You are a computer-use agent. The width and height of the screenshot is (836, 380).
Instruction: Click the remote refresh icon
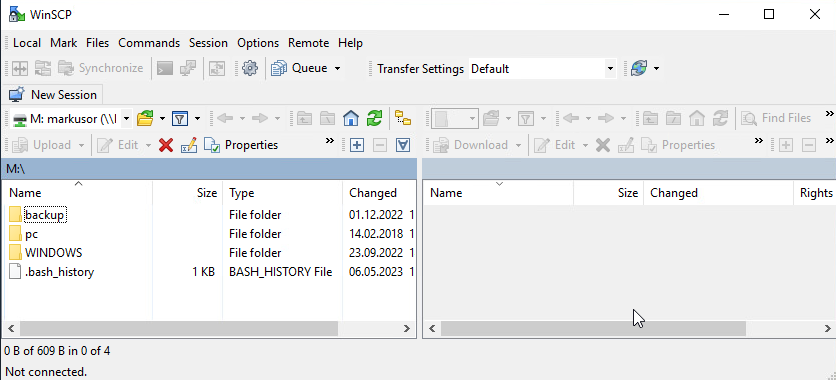tap(720, 118)
